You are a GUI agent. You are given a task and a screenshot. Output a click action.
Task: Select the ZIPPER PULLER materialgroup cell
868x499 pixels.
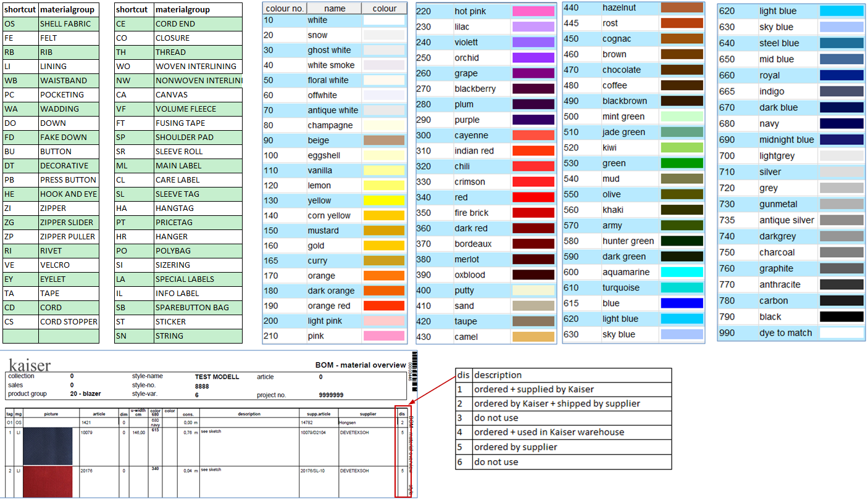68,236
